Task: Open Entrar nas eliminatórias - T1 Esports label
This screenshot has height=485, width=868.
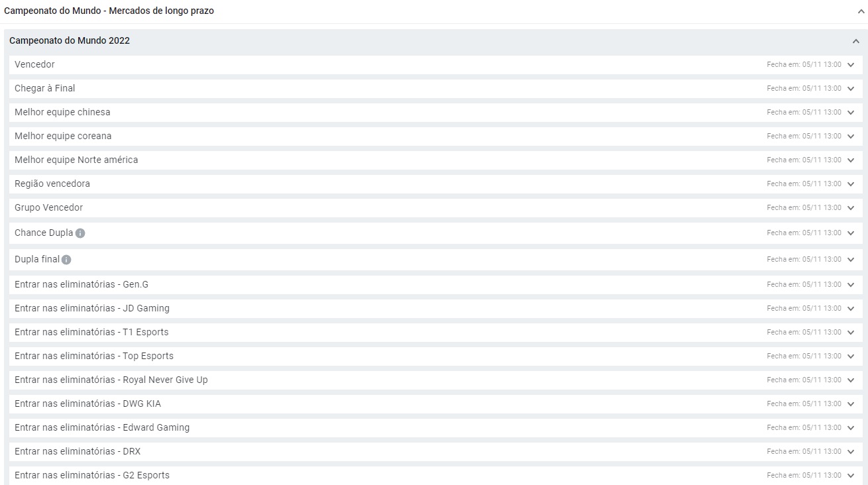Action: 91,333
